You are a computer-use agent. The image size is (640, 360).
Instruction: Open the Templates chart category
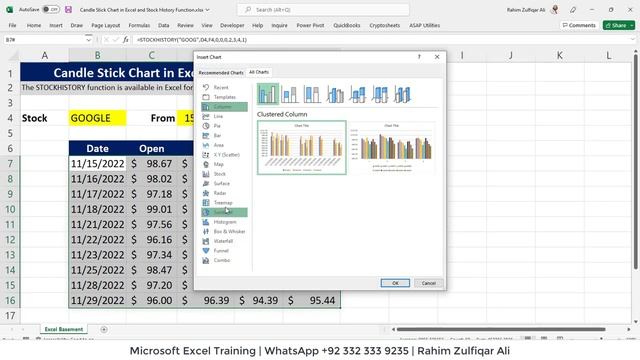pyautogui.click(x=224, y=97)
